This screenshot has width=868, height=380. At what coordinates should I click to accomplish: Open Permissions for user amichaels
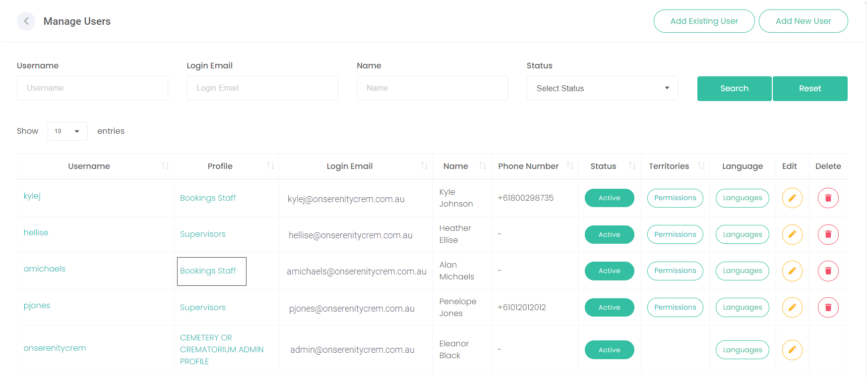tap(675, 271)
